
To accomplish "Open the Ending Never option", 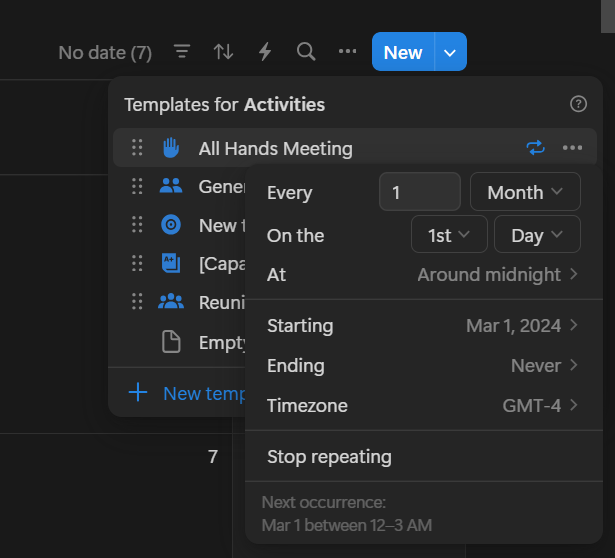I will click(424, 365).
